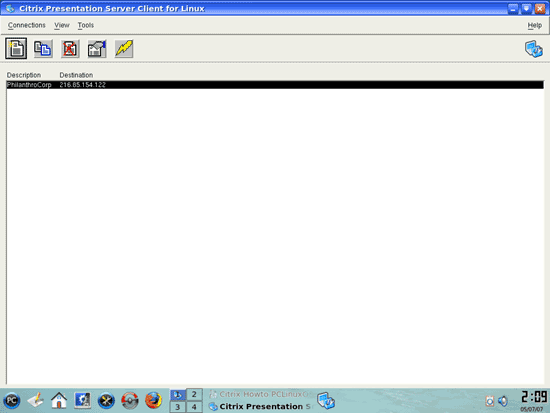Switch to virtual desktop 4
The width and height of the screenshot is (550, 413).
point(194,407)
